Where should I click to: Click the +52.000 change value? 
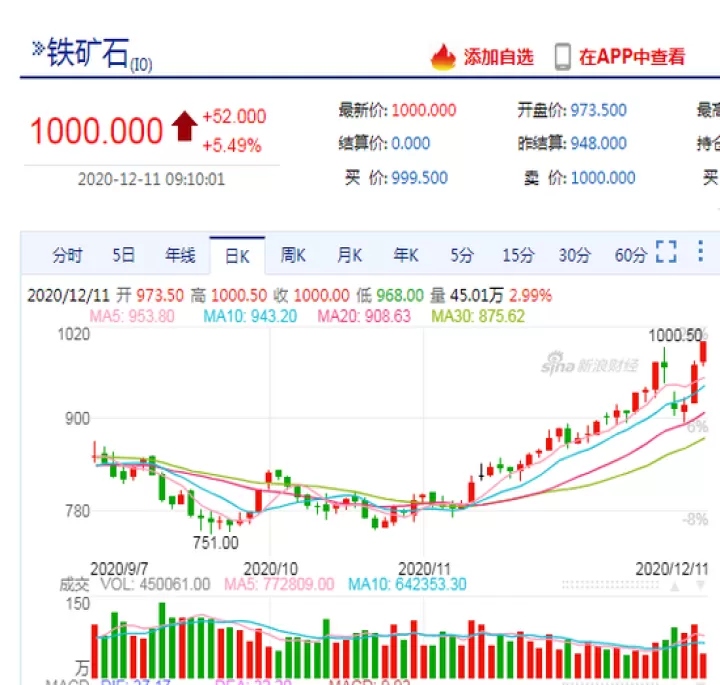tap(234, 117)
